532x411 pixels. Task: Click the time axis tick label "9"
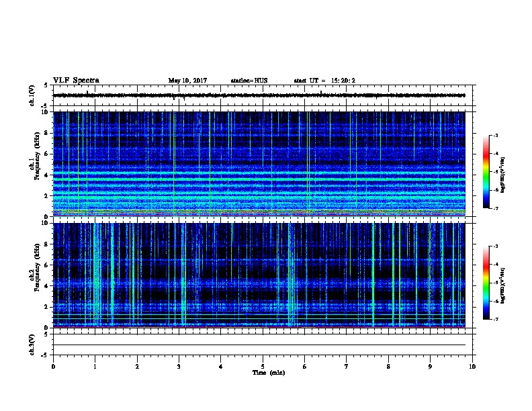pos(430,367)
